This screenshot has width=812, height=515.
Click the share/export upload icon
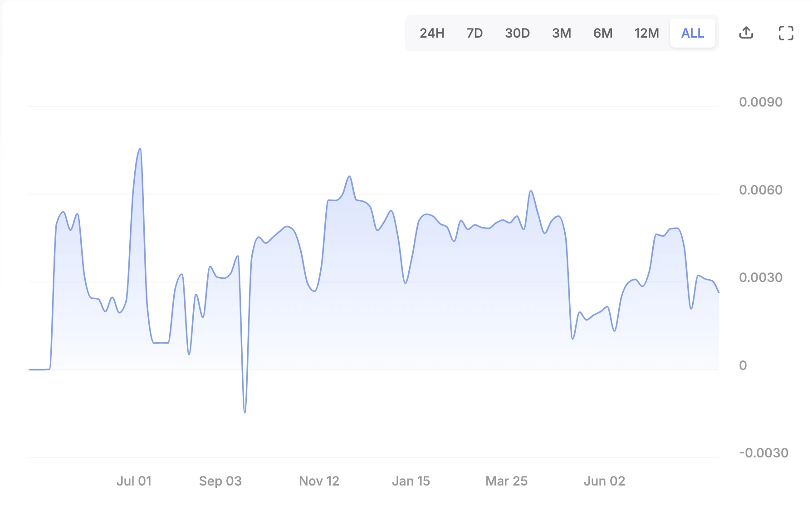(x=746, y=33)
